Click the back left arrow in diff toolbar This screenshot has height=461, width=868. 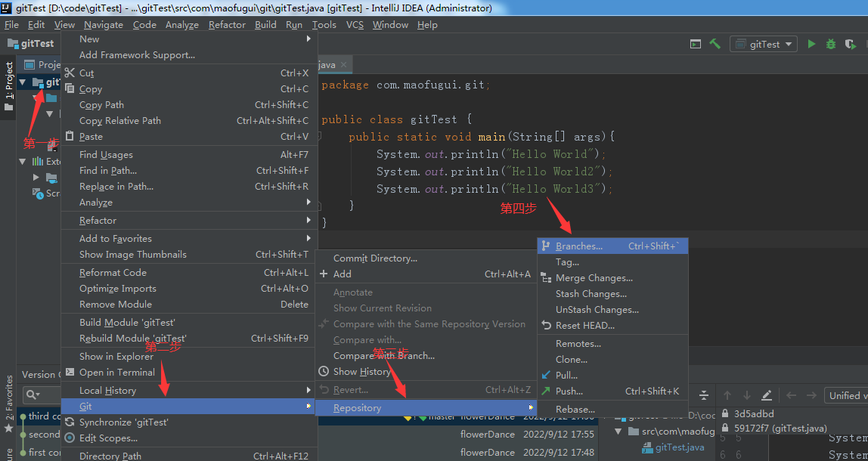pyautogui.click(x=791, y=395)
